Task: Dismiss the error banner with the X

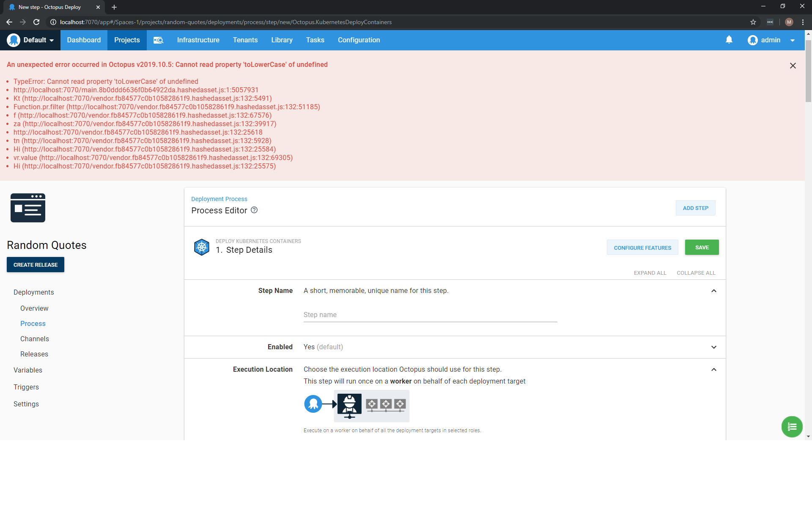Action: [793, 66]
